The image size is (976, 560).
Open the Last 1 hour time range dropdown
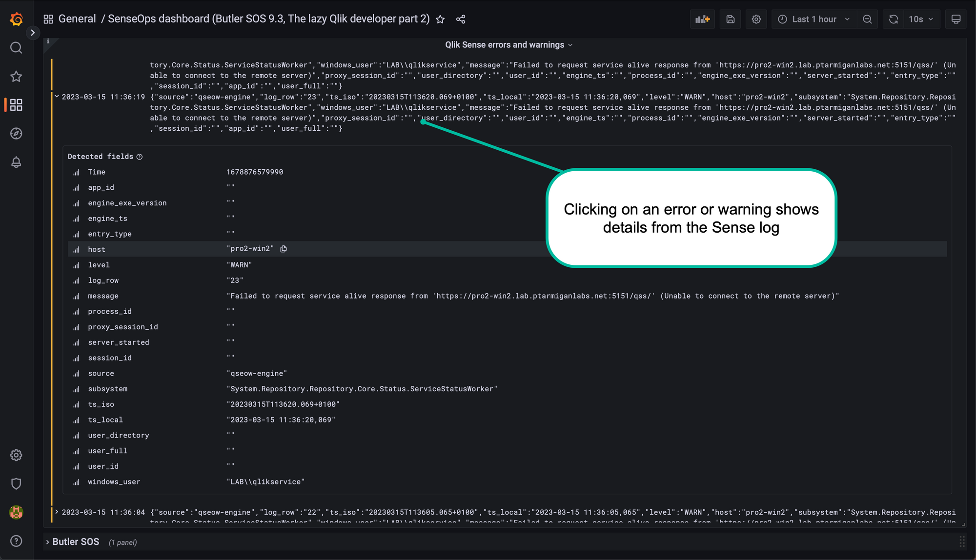point(814,19)
